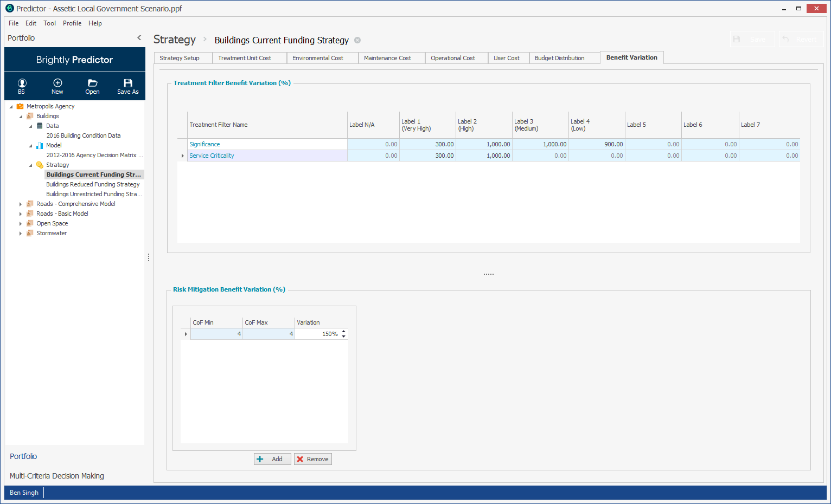Click the New portfolio icon
The image size is (831, 504).
pyautogui.click(x=57, y=83)
